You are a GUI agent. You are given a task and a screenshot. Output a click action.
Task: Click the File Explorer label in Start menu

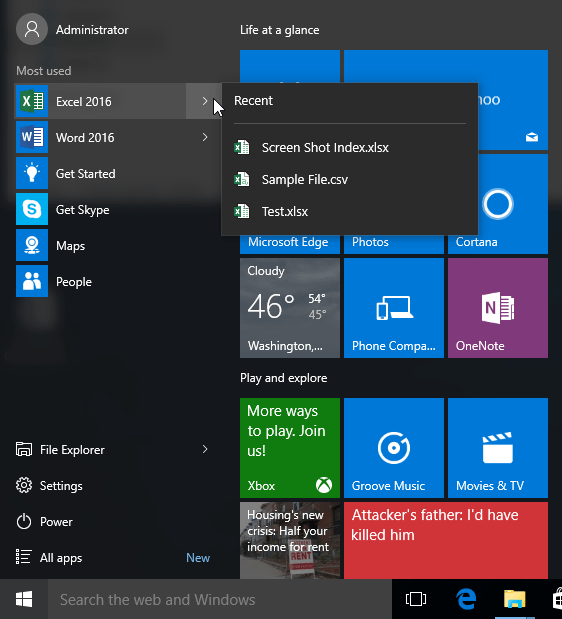click(x=72, y=450)
